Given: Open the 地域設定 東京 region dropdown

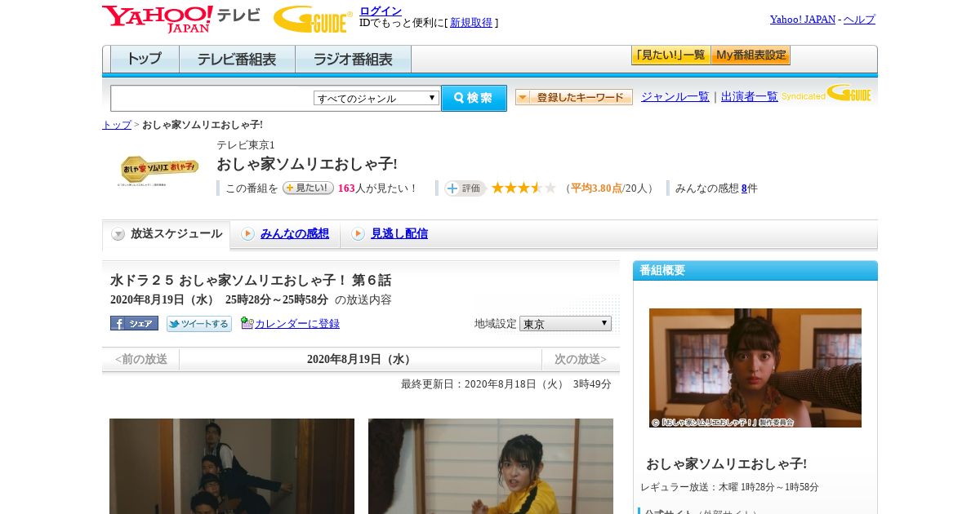Looking at the screenshot, I should click(x=565, y=323).
